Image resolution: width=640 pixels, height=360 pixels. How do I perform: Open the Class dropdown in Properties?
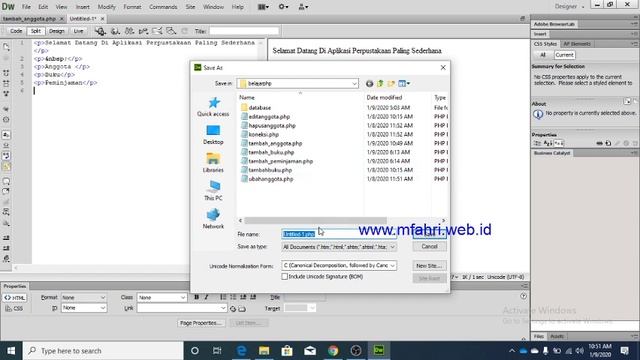(162, 298)
